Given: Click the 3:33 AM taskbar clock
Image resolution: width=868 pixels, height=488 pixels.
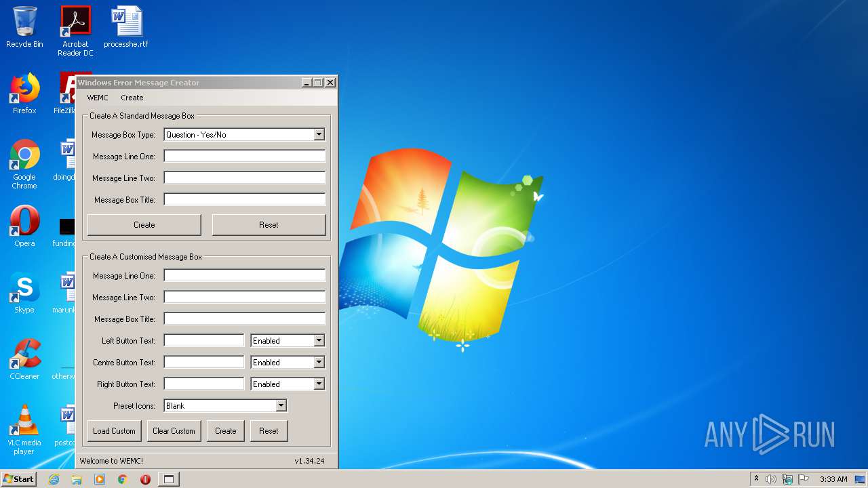Looking at the screenshot, I should tap(833, 479).
